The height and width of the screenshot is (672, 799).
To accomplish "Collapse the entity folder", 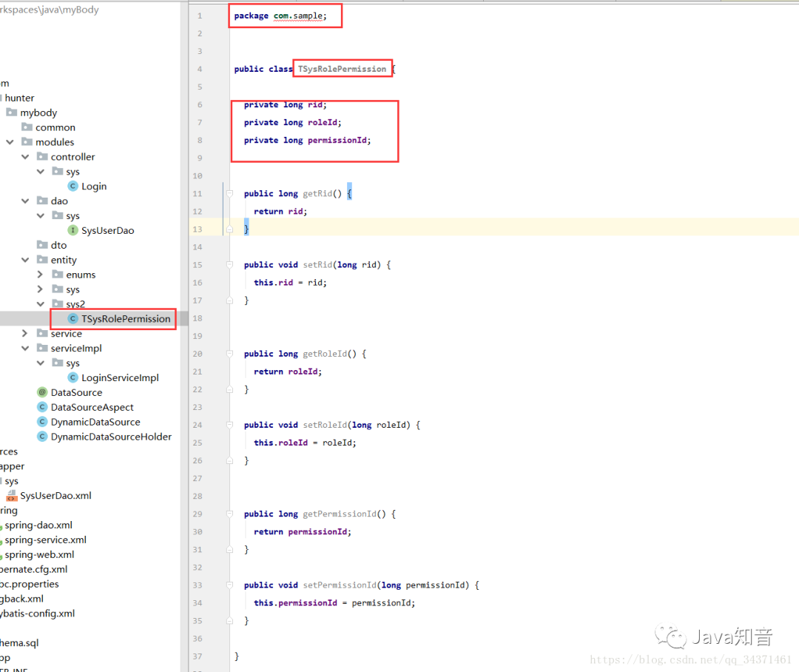I will coord(25,260).
